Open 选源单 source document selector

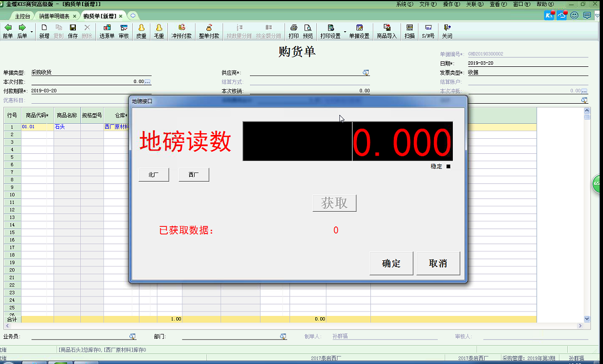coord(107,31)
